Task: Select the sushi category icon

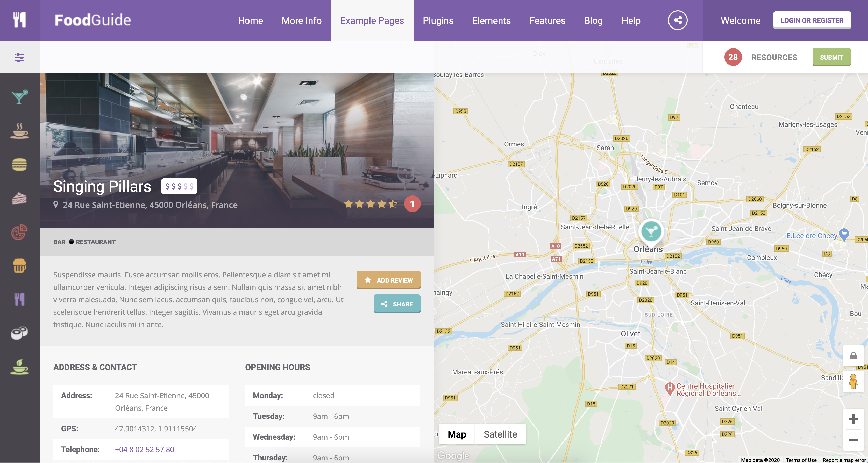Action: [19, 333]
